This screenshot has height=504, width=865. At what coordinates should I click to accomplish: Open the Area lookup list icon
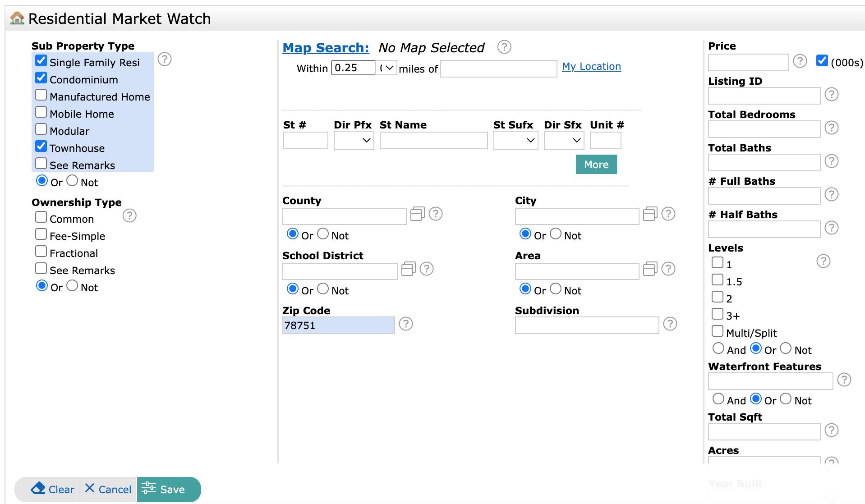click(650, 269)
